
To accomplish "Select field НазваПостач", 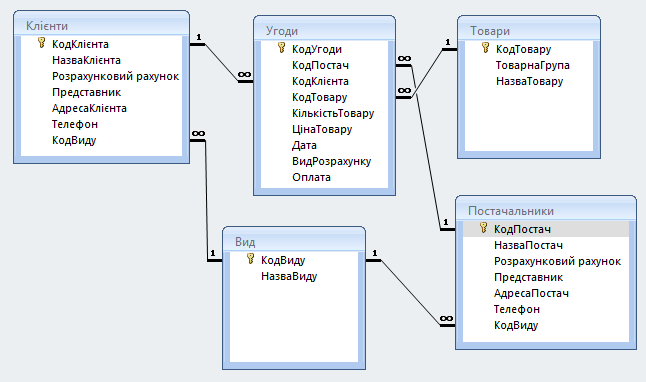I will [528, 245].
